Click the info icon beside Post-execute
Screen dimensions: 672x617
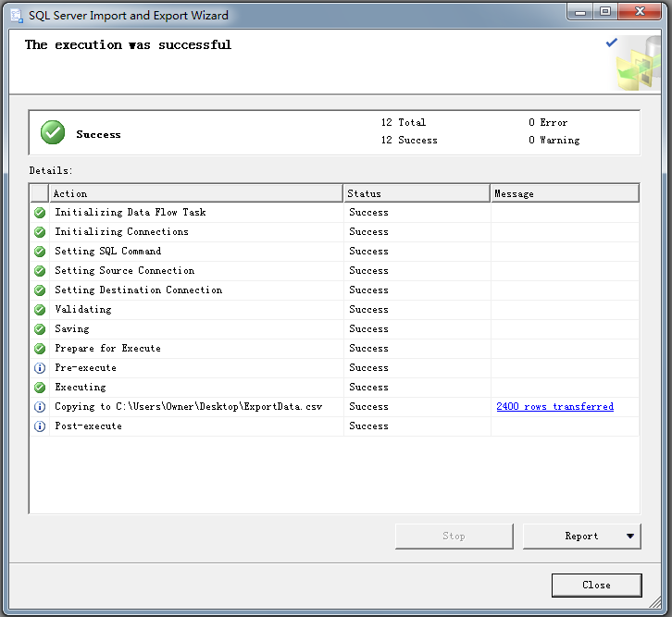pyautogui.click(x=40, y=426)
